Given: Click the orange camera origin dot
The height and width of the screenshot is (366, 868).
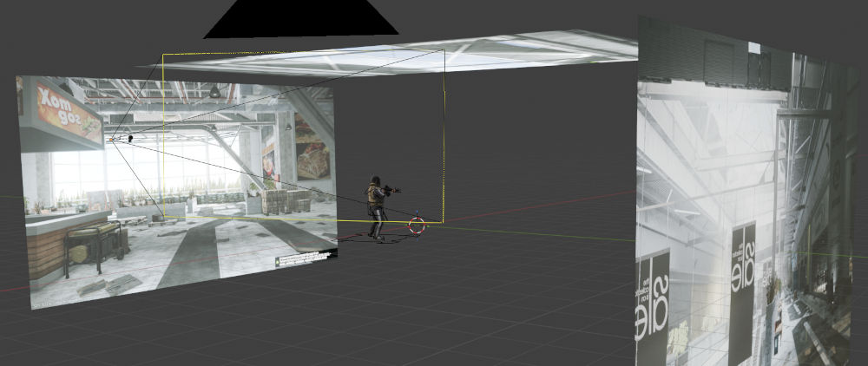Looking at the screenshot, I should click(111, 140).
